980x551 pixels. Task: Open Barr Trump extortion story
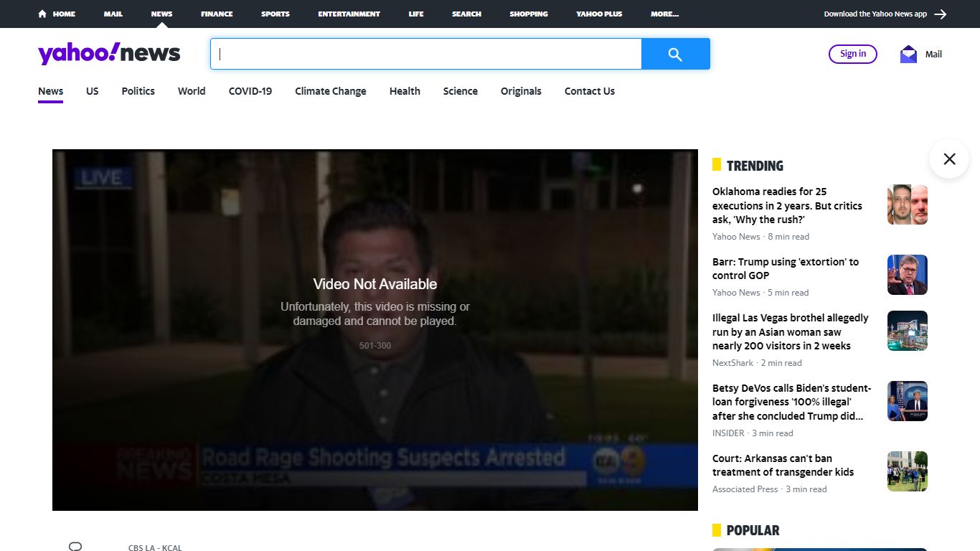pos(786,269)
